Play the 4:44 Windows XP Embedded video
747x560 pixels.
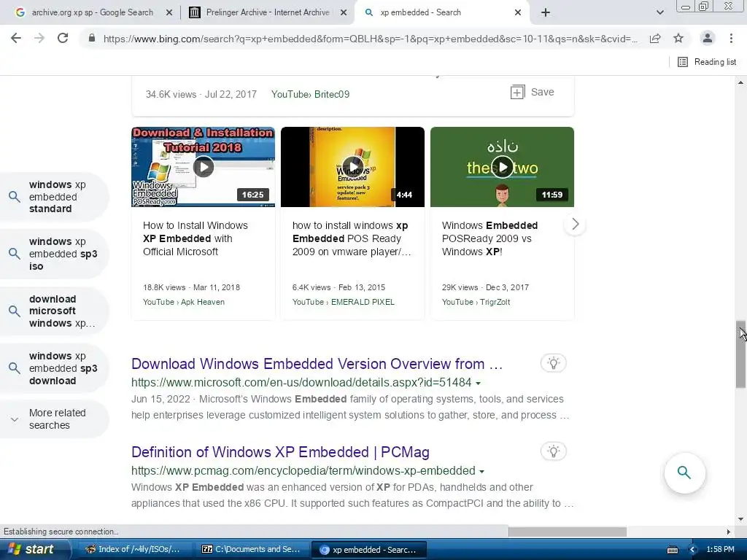tap(352, 167)
